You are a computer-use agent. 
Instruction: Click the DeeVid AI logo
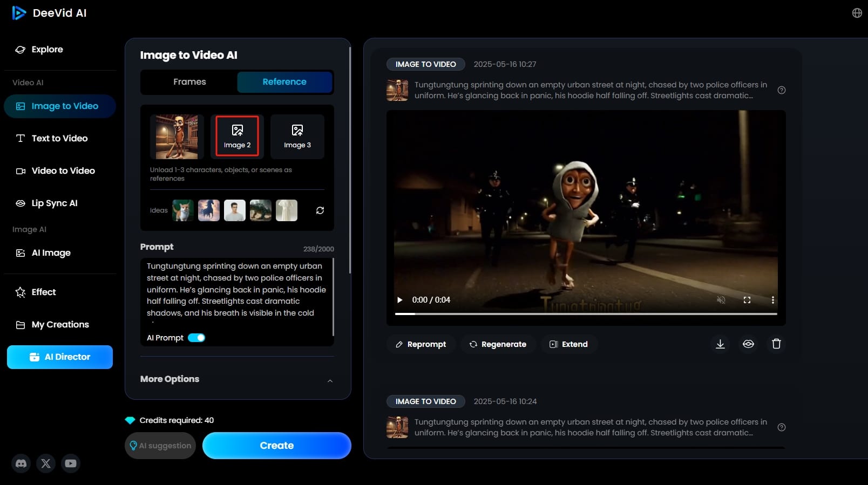(x=49, y=13)
